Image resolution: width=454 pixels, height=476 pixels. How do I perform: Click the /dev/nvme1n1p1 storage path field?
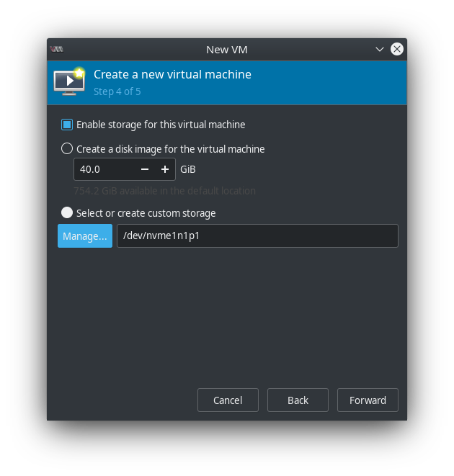click(x=257, y=236)
